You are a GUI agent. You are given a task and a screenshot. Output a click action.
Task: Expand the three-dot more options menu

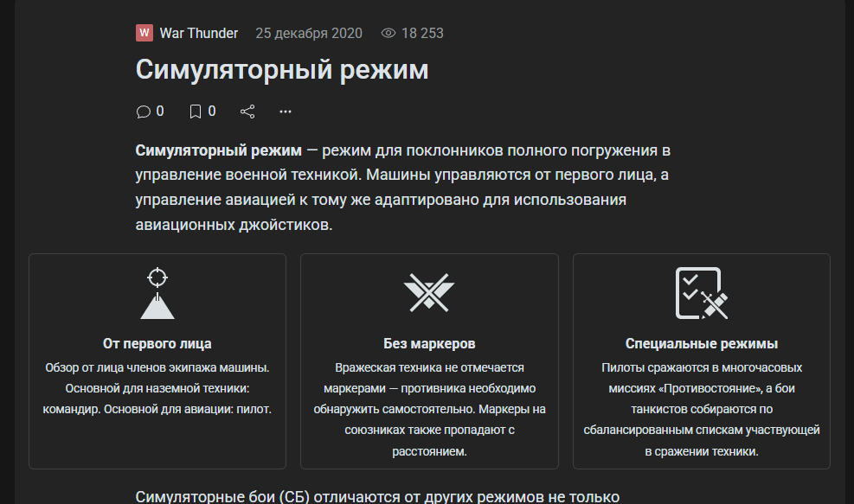point(286,112)
